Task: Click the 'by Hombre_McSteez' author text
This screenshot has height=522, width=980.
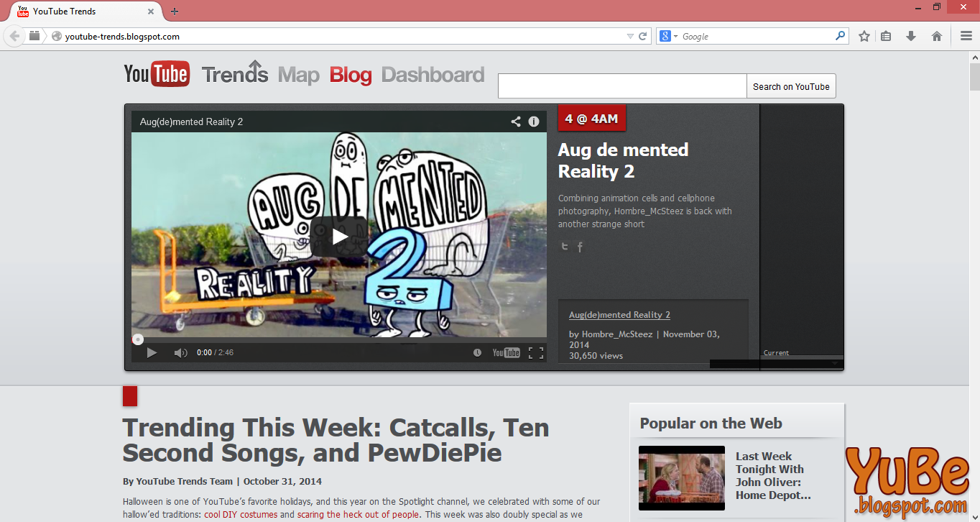Action: click(x=610, y=334)
